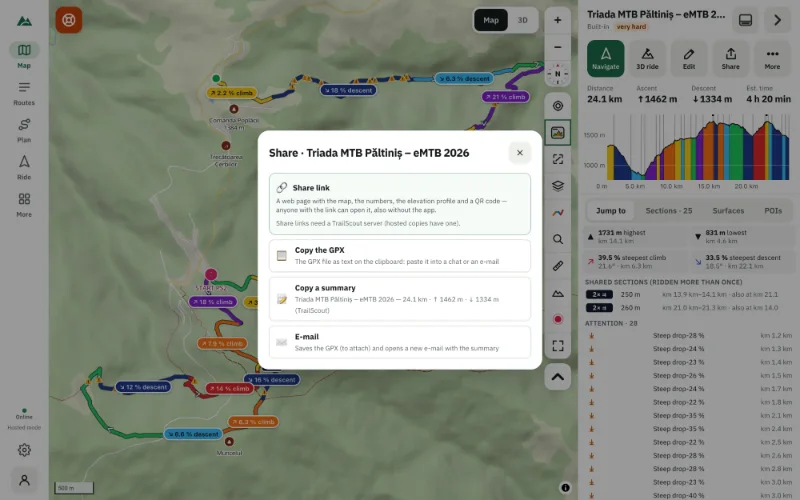Select Steep drop at km 1.2 km
Screen dimensions: 800x500
[x=689, y=336]
